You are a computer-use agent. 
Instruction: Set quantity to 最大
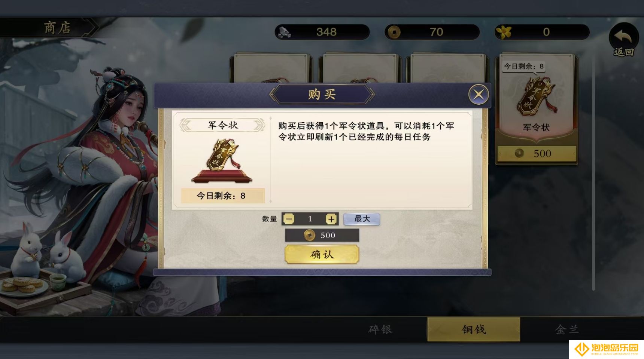pos(362,219)
